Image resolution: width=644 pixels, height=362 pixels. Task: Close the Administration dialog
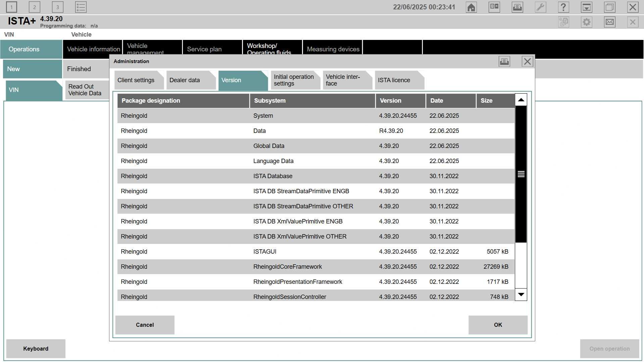click(528, 61)
